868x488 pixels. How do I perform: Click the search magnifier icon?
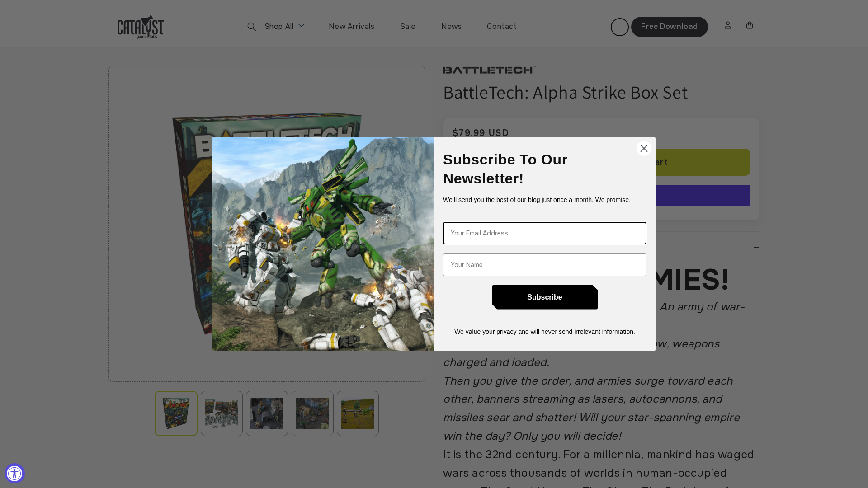252,27
